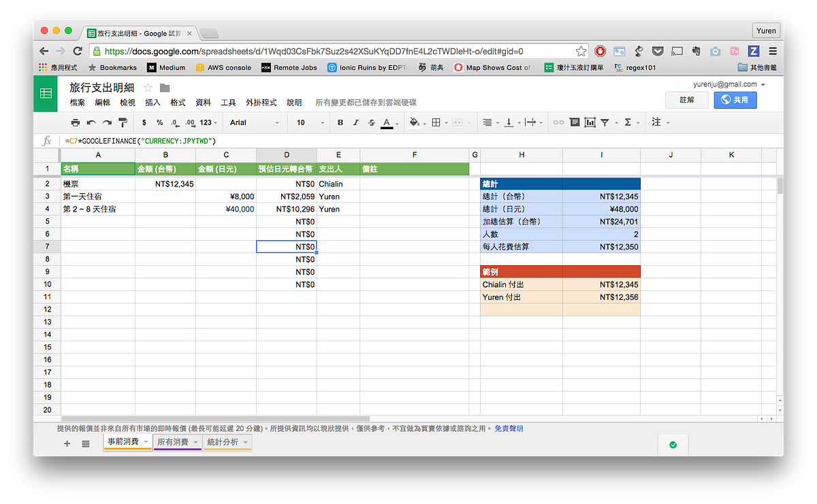The width and height of the screenshot is (817, 504).
Task: Open the 123 number format dropdown
Action: pyautogui.click(x=210, y=122)
